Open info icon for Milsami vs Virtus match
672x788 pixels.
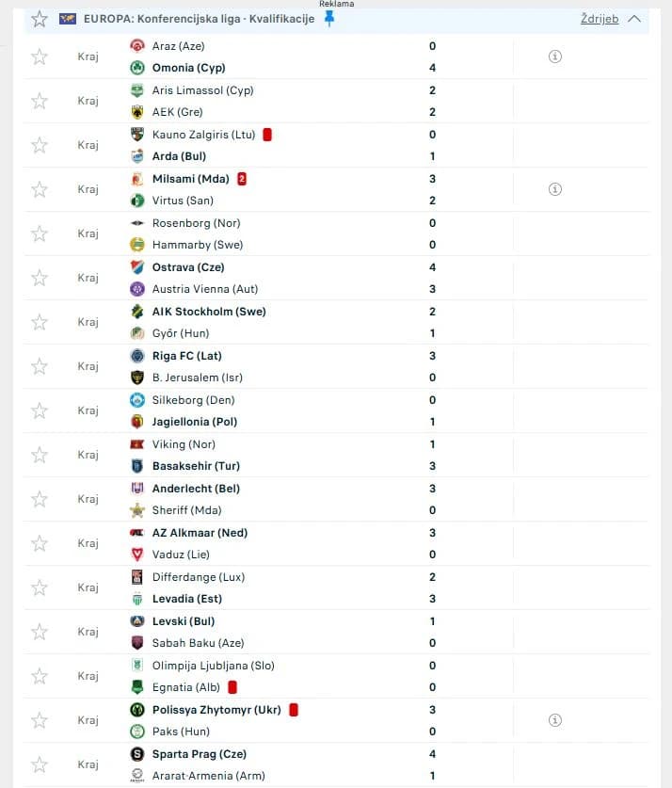(555, 189)
